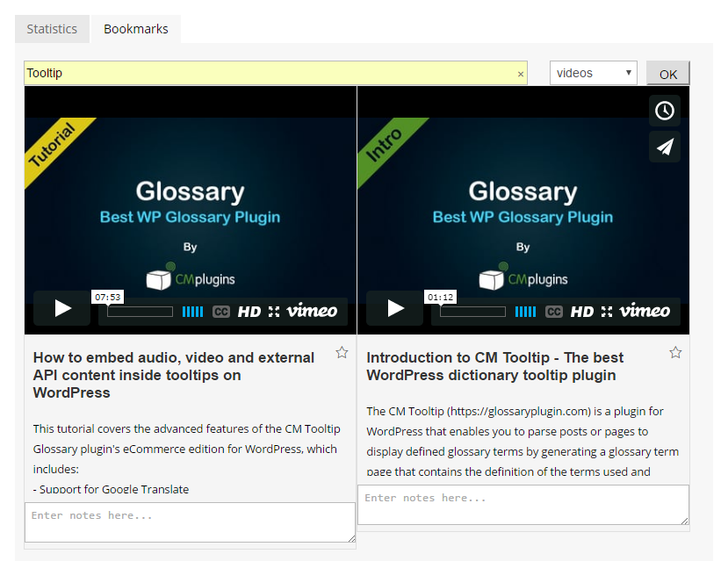Click the OK button
Screen dimensions: 728x561
coord(667,74)
